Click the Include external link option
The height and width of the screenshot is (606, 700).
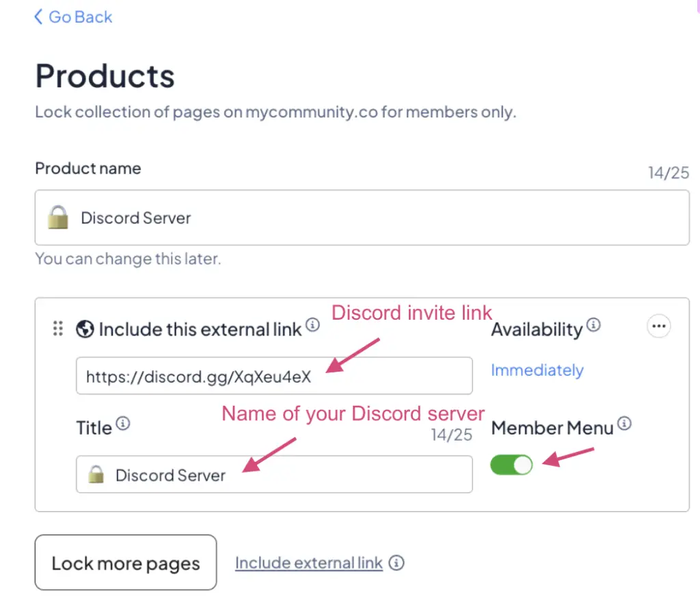coord(308,563)
